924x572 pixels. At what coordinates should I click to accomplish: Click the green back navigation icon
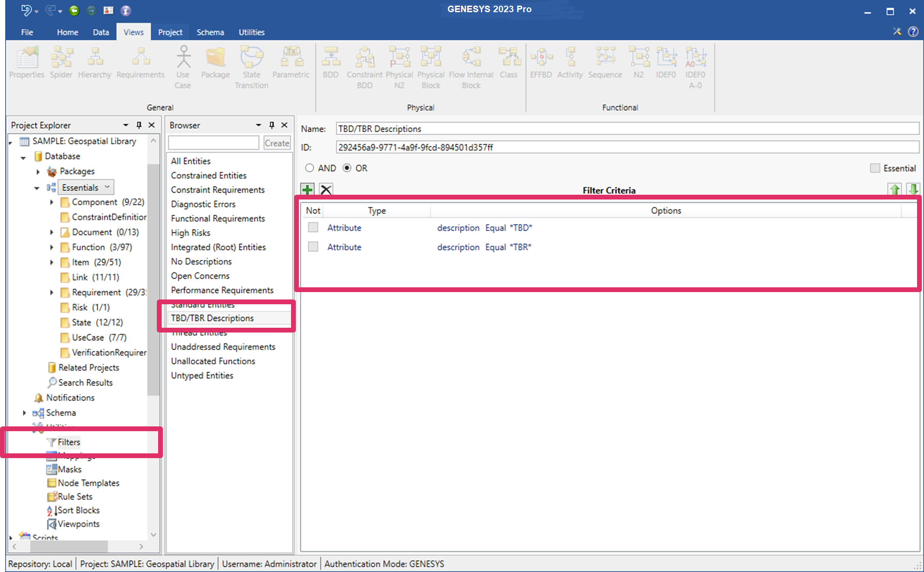tap(74, 10)
